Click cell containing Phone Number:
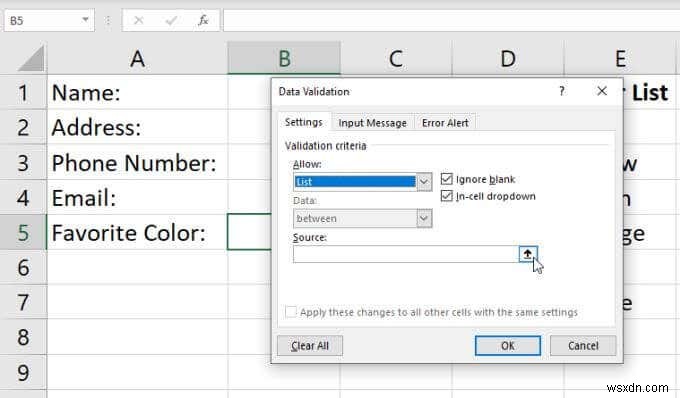 coord(137,163)
